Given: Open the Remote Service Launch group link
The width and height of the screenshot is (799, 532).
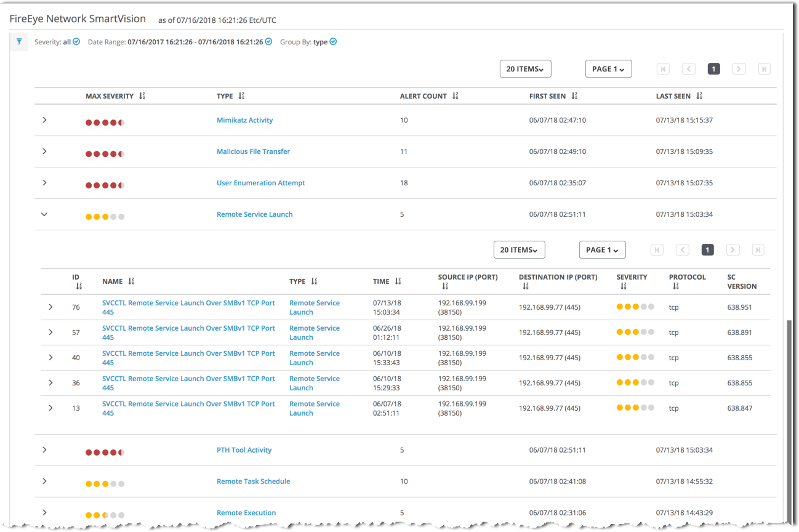Looking at the screenshot, I should pos(255,214).
